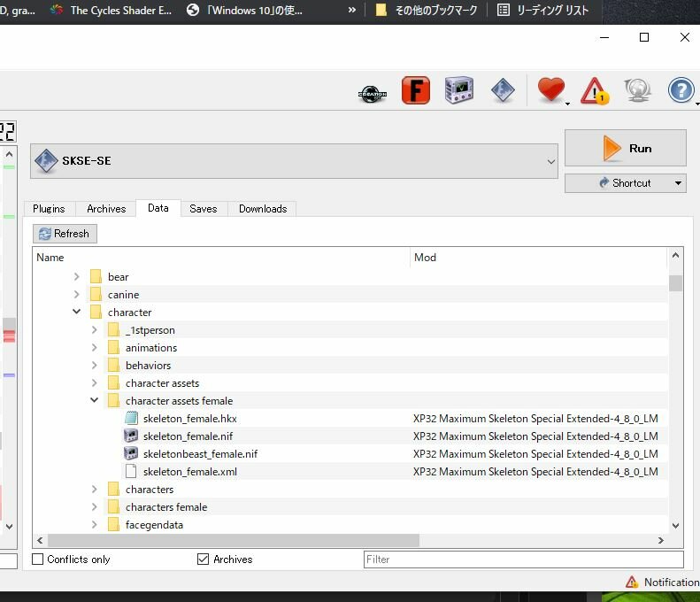Collapse the character folder

76,312
